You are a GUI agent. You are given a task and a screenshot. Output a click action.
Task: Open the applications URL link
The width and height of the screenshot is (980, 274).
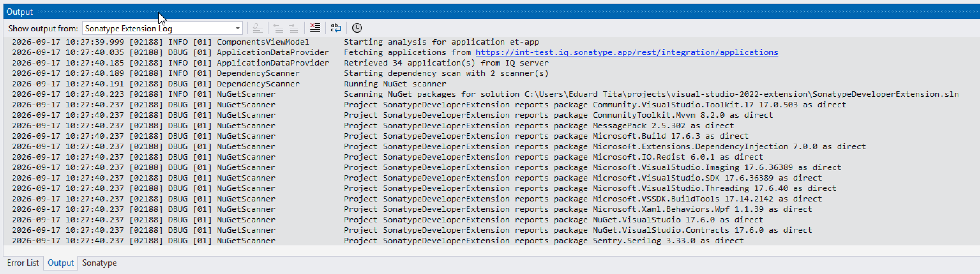click(x=627, y=52)
